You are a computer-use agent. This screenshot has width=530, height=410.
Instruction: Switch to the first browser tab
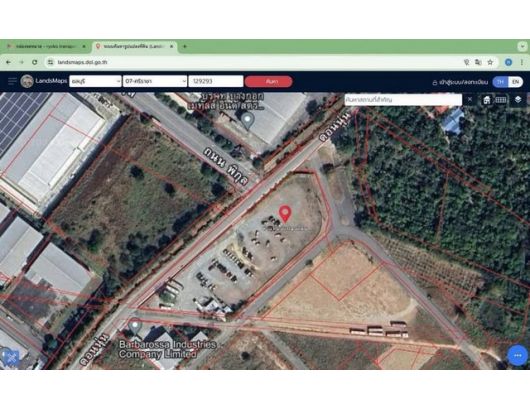46,46
